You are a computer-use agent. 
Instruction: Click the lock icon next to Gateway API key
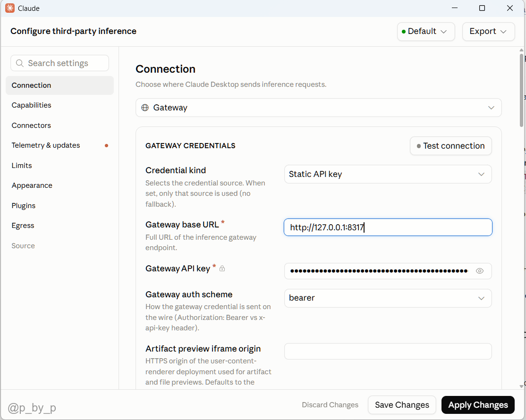click(222, 269)
